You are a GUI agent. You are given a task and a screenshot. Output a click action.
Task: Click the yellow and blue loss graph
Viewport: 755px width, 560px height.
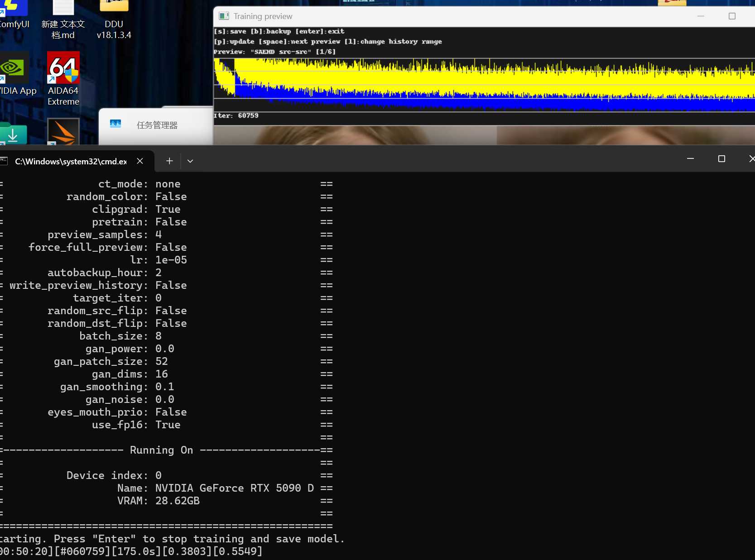(484, 85)
